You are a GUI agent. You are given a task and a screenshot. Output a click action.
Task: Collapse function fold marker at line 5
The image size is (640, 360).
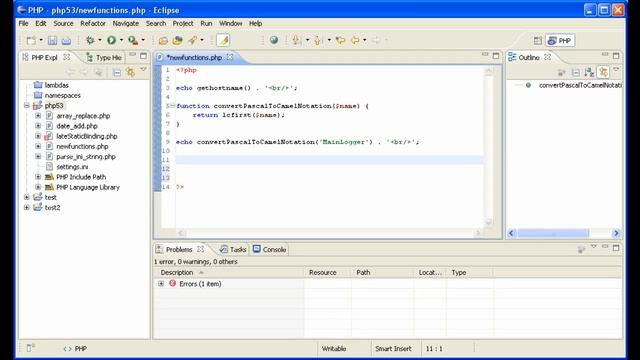172,106
